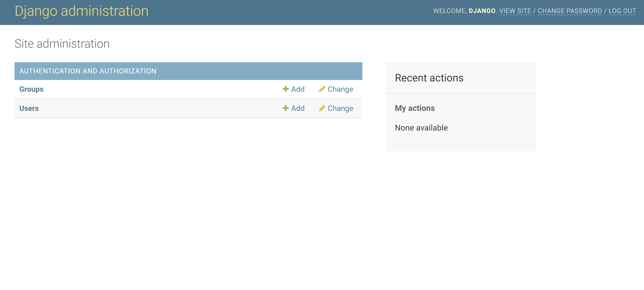Viewport: 644px width, 290px height.
Task: Click the pencil icon in the Groups row
Action: click(x=322, y=89)
